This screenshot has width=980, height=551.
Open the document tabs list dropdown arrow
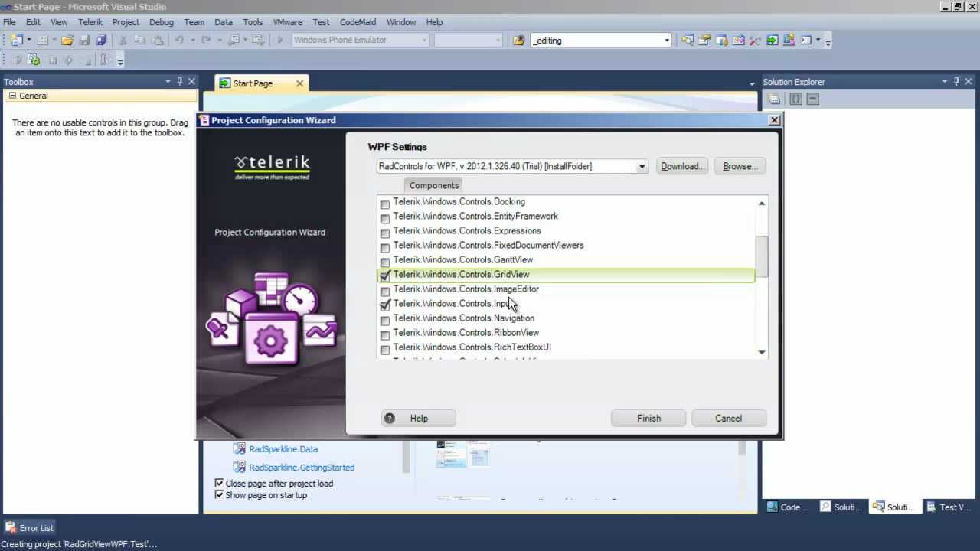pyautogui.click(x=752, y=83)
